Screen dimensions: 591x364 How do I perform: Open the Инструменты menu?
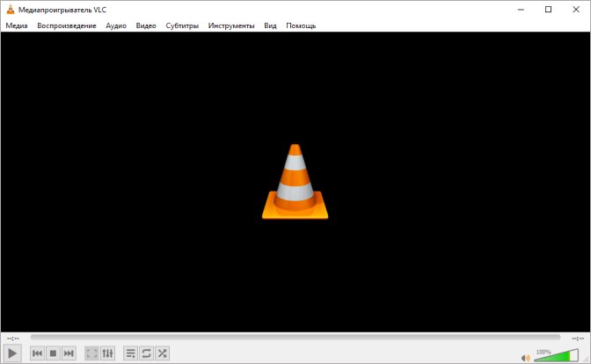click(x=231, y=25)
